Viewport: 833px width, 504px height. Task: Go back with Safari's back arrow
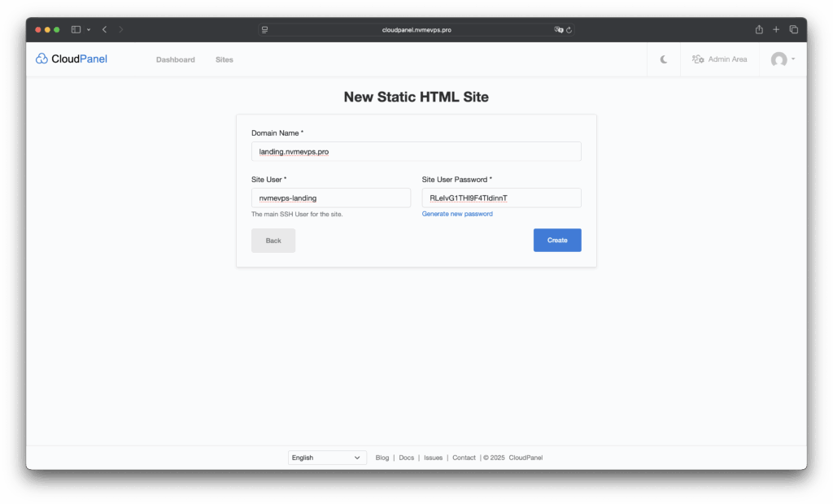[104, 29]
